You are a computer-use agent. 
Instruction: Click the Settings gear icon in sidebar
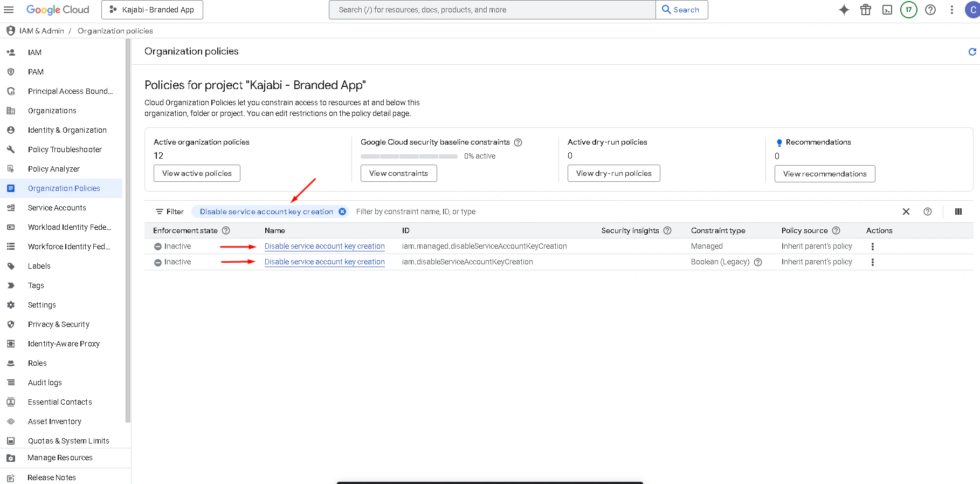click(x=11, y=305)
